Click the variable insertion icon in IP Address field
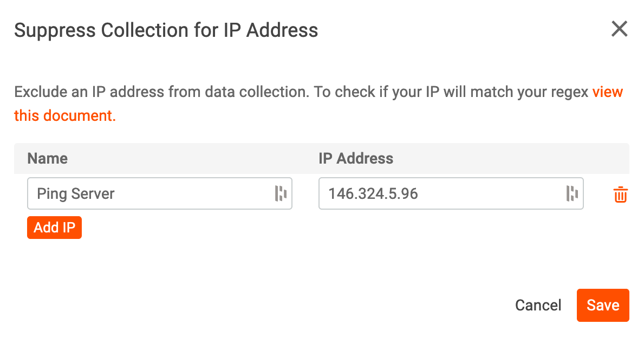644x337 pixels. click(x=573, y=193)
